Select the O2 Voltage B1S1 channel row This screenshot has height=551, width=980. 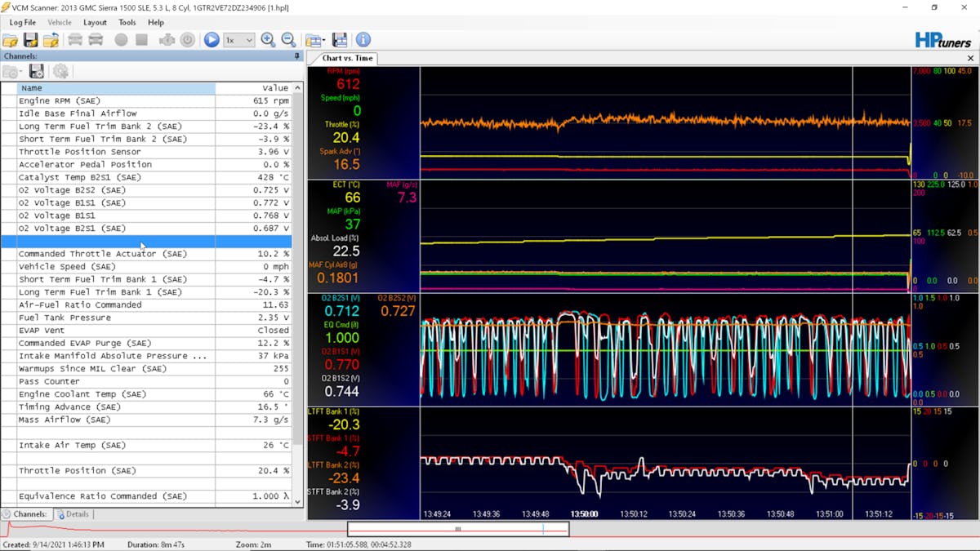point(122,216)
